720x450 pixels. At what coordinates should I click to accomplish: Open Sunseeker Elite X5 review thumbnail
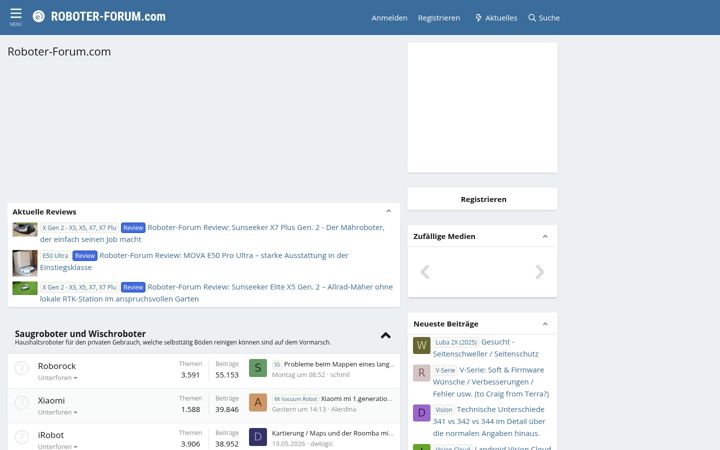pos(25,288)
